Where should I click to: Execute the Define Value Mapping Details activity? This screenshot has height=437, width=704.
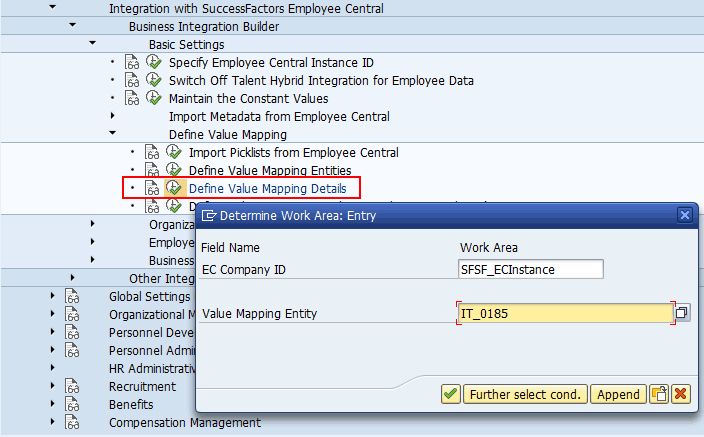pos(174,188)
